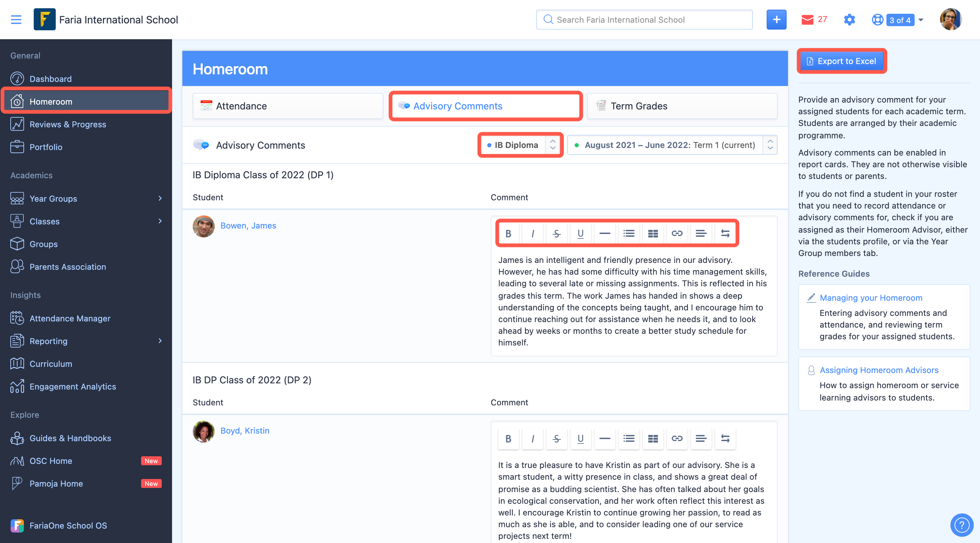
Task: Open student link Bowen, James
Action: tap(248, 226)
